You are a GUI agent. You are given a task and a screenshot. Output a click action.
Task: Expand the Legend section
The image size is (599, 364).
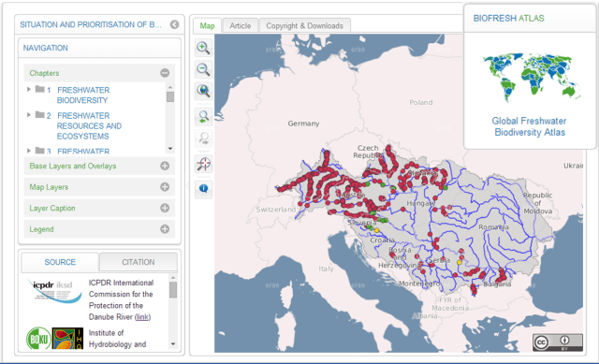point(165,229)
